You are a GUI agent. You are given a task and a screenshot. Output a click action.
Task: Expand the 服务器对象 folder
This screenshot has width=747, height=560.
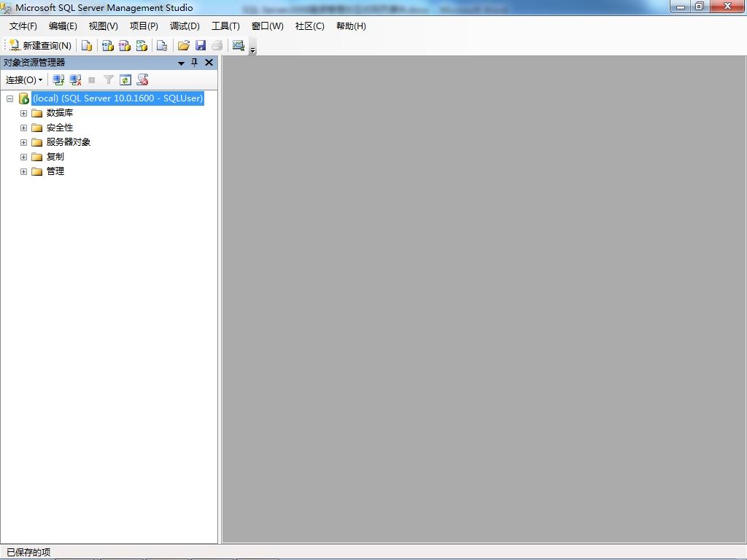point(23,142)
